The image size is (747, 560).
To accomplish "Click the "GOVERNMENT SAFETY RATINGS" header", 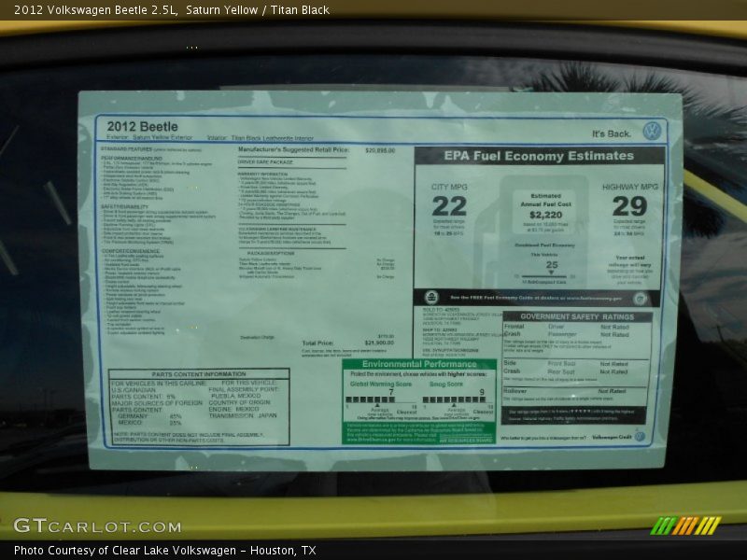I will coord(577,316).
